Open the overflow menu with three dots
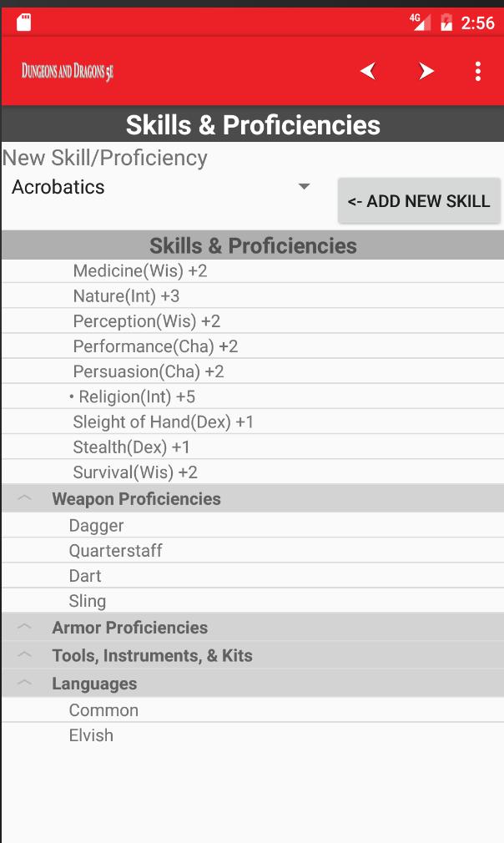 [477, 72]
